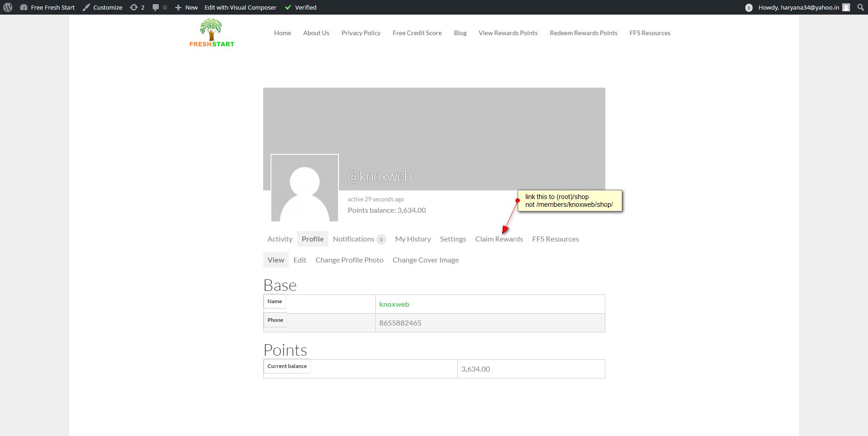The height and width of the screenshot is (436, 868).
Task: Click the Verified status item
Action: (x=301, y=7)
